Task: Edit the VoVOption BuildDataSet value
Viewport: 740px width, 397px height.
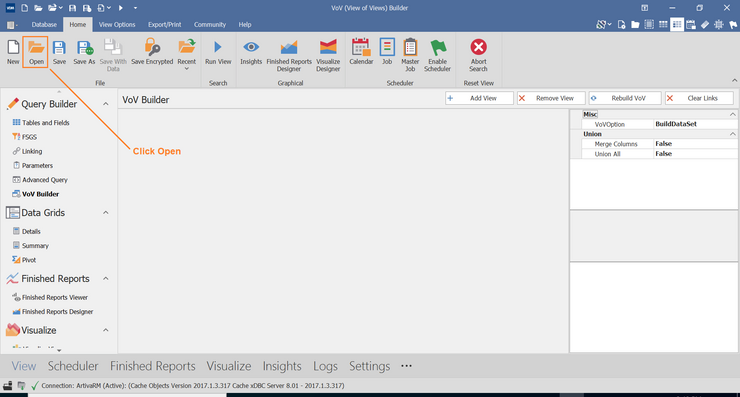Action: pyautogui.click(x=695, y=124)
